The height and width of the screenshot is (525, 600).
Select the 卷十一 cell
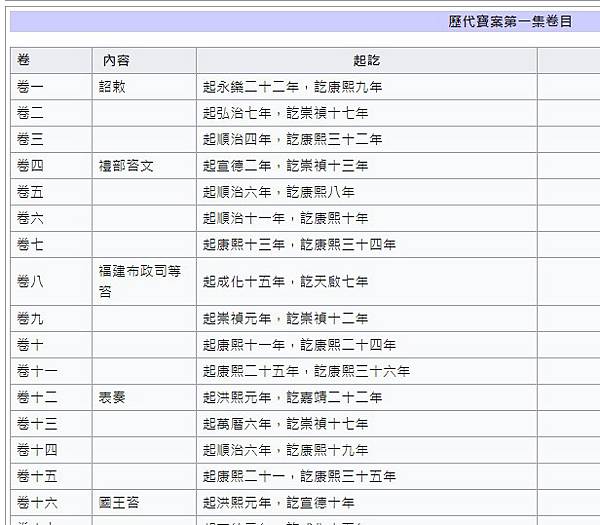51,371
